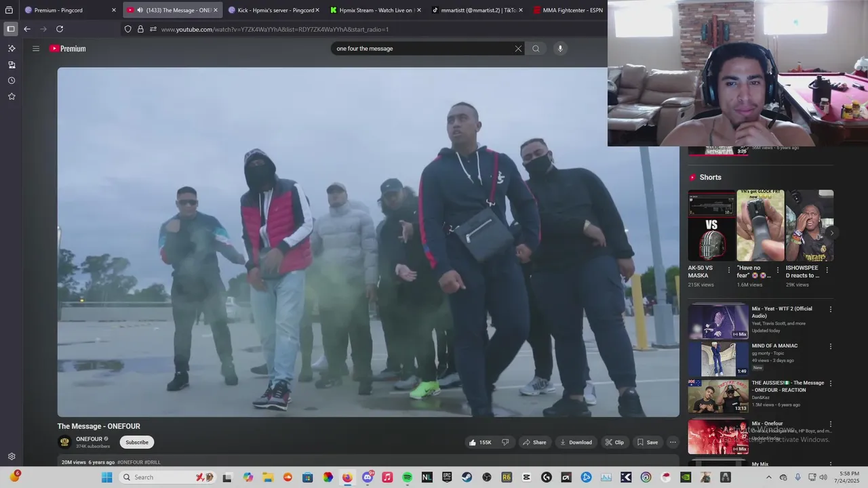
Task: View site security padlock info
Action: 140,29
